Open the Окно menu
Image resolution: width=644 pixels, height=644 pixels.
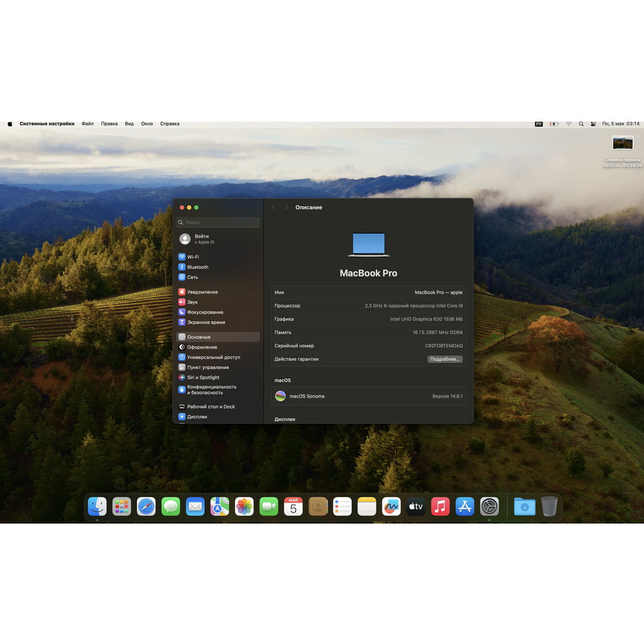click(147, 124)
